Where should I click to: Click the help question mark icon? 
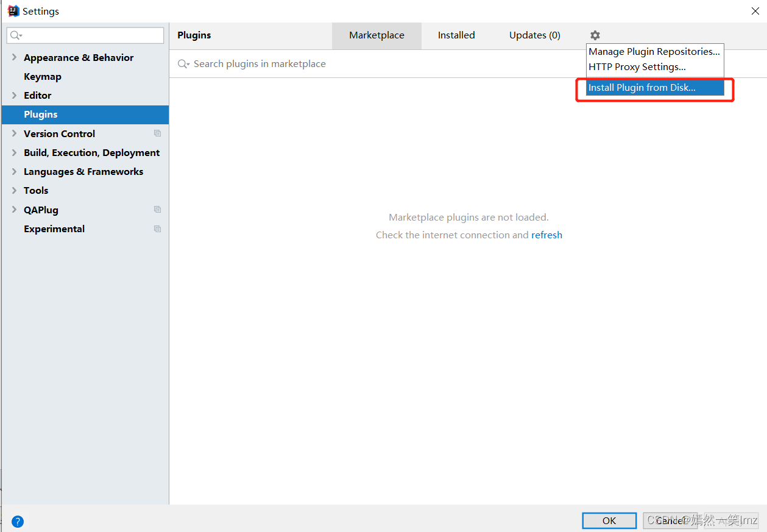pos(17,521)
